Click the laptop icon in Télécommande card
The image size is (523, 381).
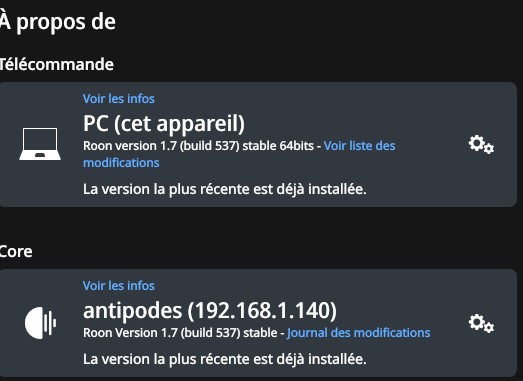[x=40, y=144]
